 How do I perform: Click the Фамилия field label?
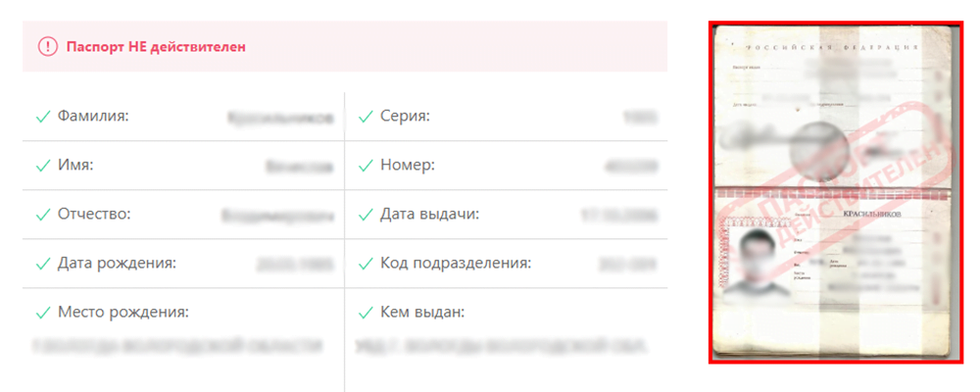point(94,118)
